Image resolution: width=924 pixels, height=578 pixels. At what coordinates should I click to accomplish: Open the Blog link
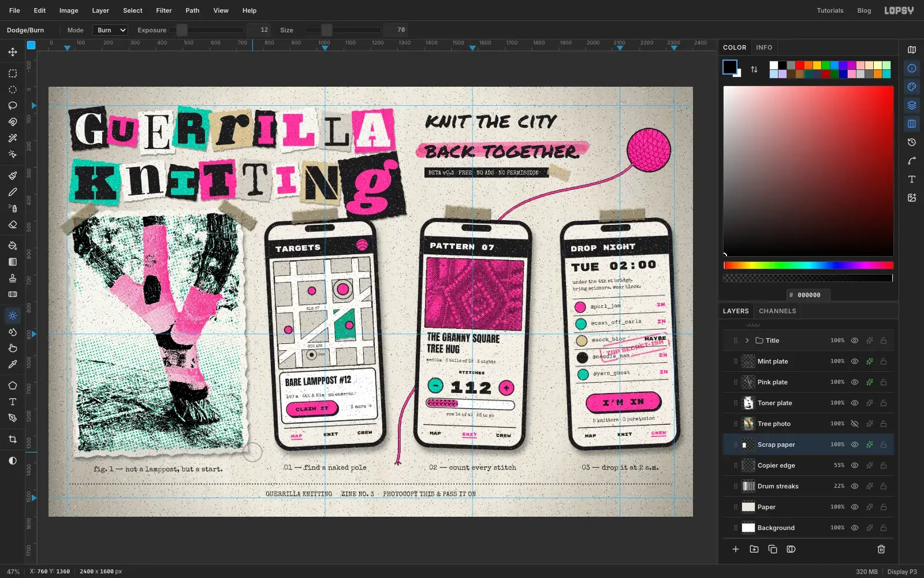click(x=864, y=10)
